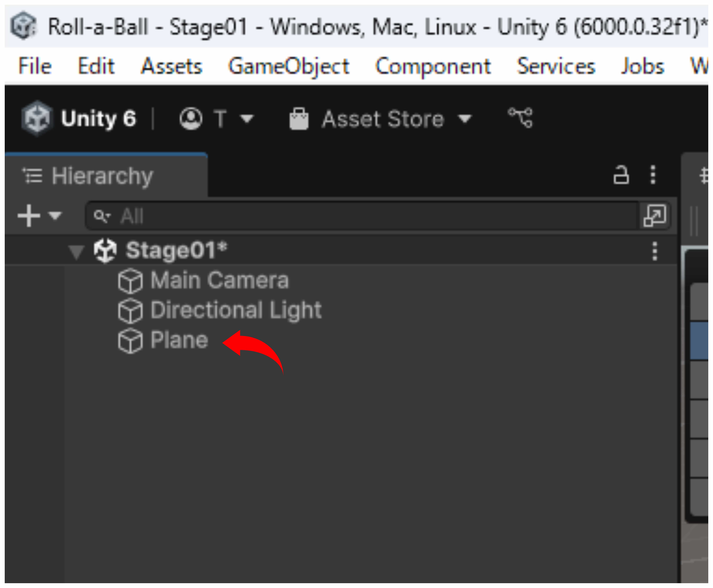Open the create object dropdown arrow

click(x=55, y=215)
